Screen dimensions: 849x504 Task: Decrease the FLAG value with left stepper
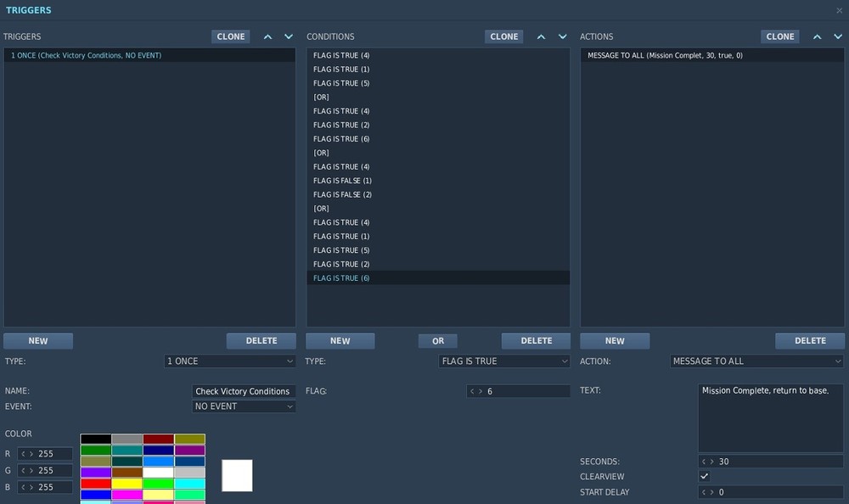point(472,391)
